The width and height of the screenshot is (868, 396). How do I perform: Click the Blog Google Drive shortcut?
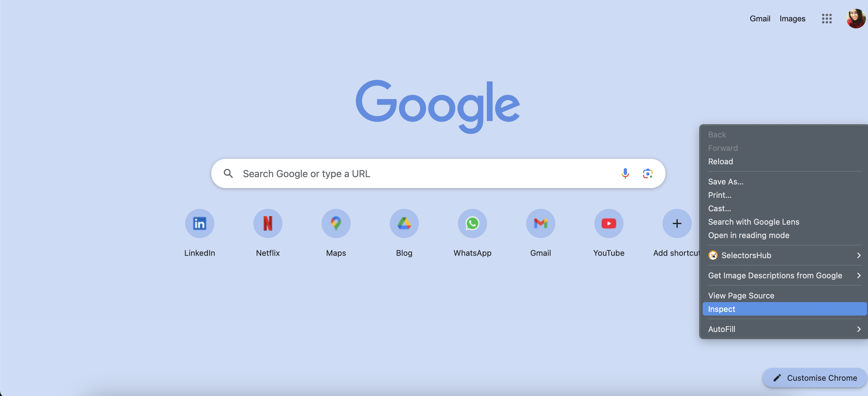(404, 223)
